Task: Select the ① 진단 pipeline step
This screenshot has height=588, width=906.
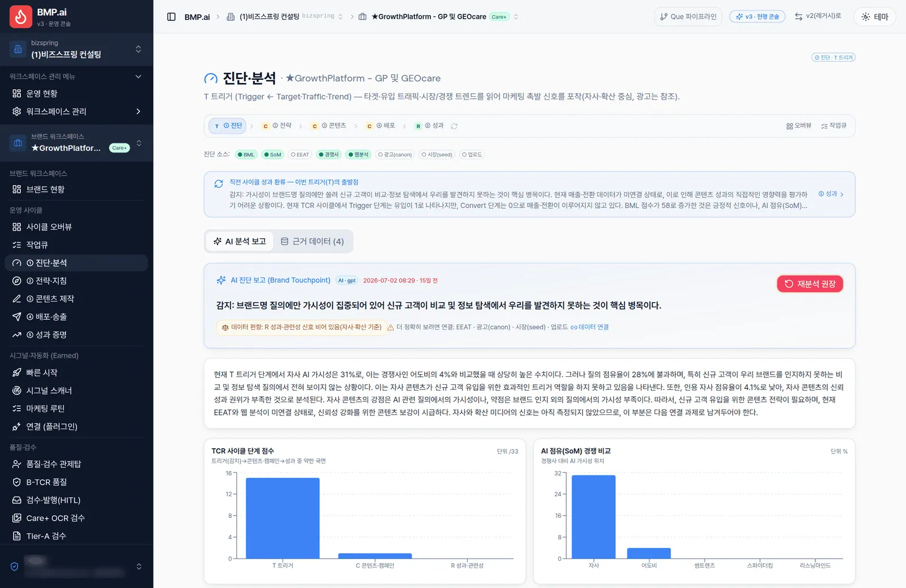Action: coord(228,126)
